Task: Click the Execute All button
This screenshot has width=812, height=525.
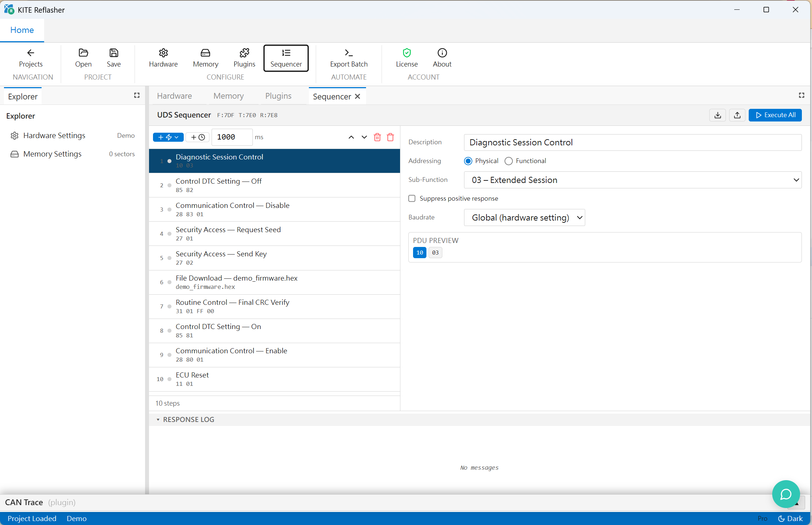Action: [x=775, y=115]
